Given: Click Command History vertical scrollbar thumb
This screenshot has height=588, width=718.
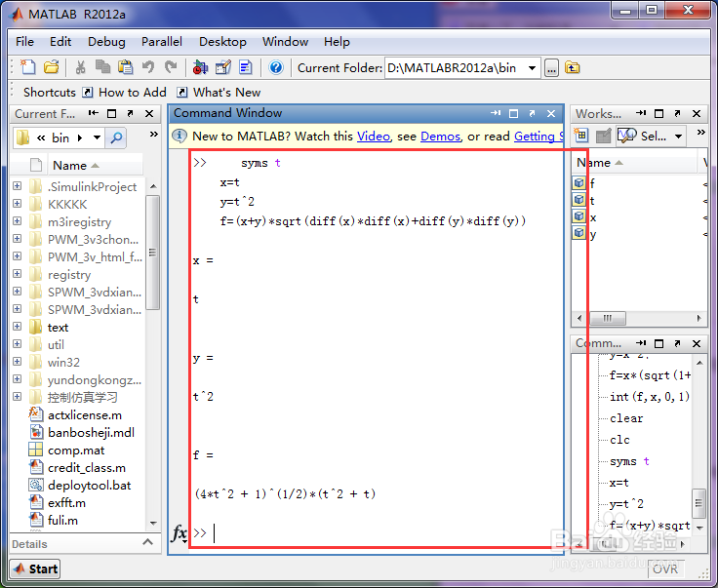Looking at the screenshot, I should click(x=698, y=503).
